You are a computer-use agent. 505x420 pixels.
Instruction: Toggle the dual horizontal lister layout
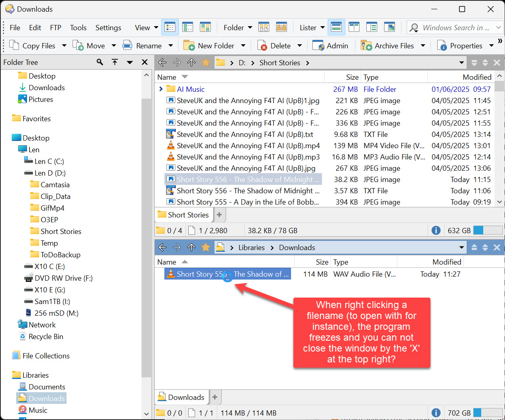pos(336,27)
